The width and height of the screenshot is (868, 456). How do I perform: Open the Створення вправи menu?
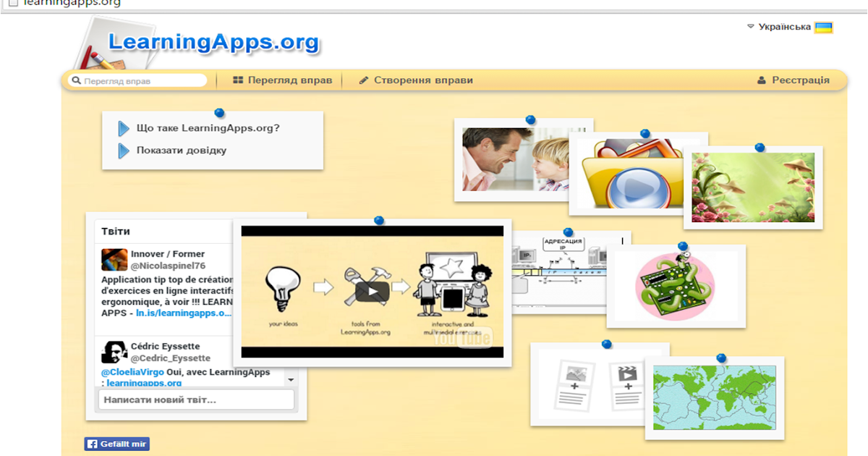coord(416,80)
